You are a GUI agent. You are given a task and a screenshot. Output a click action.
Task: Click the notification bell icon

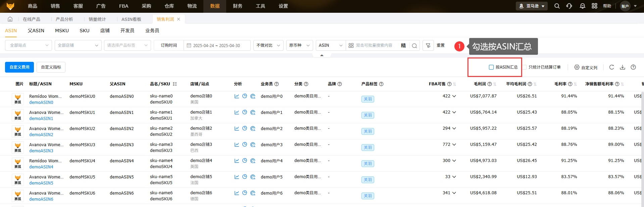[582, 6]
